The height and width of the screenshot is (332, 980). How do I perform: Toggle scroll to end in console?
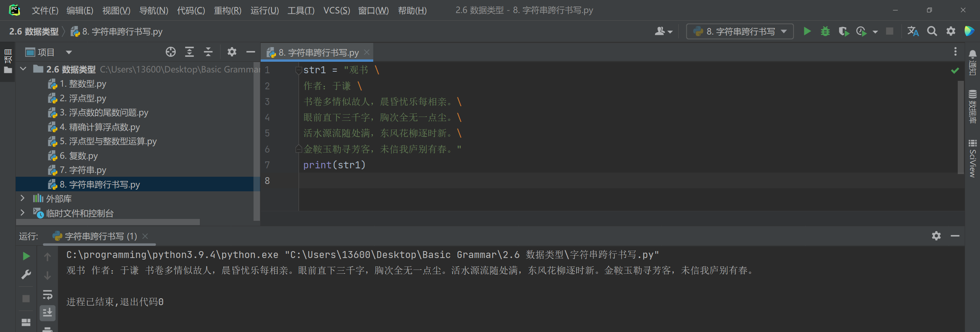[47, 313]
